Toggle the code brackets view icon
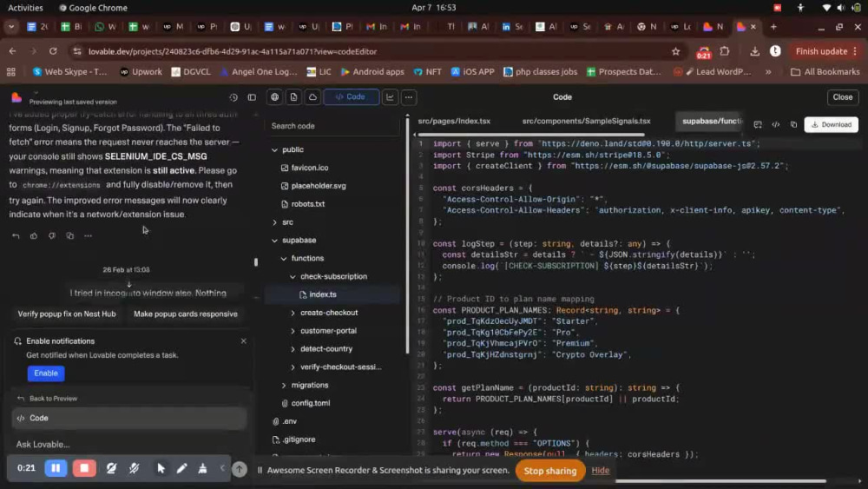 [775, 124]
